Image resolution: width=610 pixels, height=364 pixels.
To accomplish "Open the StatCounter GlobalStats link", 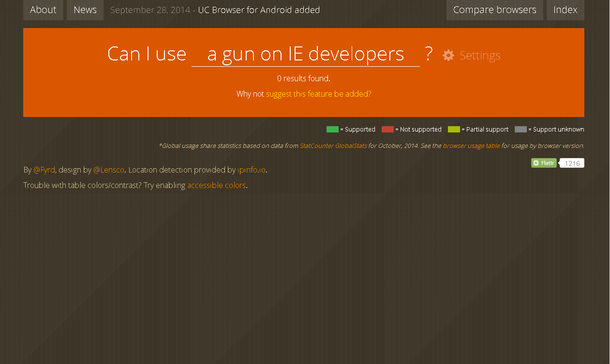I will tap(333, 146).
